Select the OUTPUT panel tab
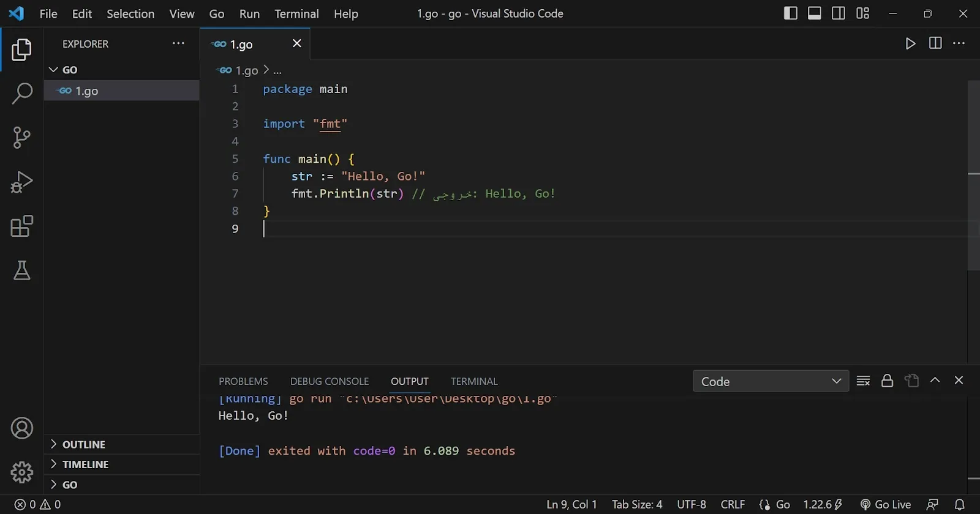 click(410, 381)
